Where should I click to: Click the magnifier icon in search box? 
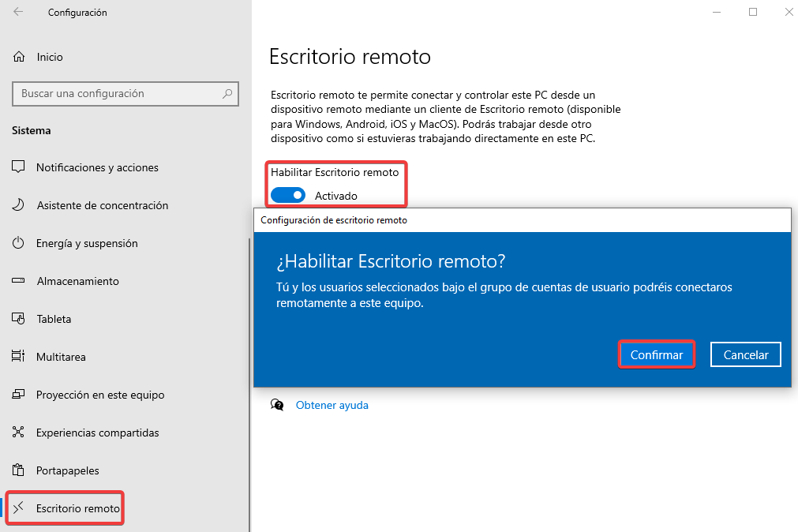pyautogui.click(x=227, y=93)
